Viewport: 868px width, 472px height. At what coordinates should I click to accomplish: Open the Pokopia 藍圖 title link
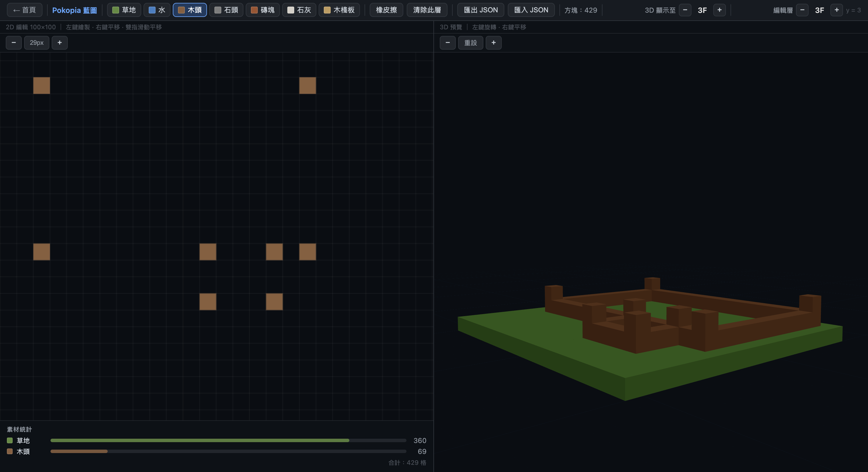pyautogui.click(x=74, y=10)
